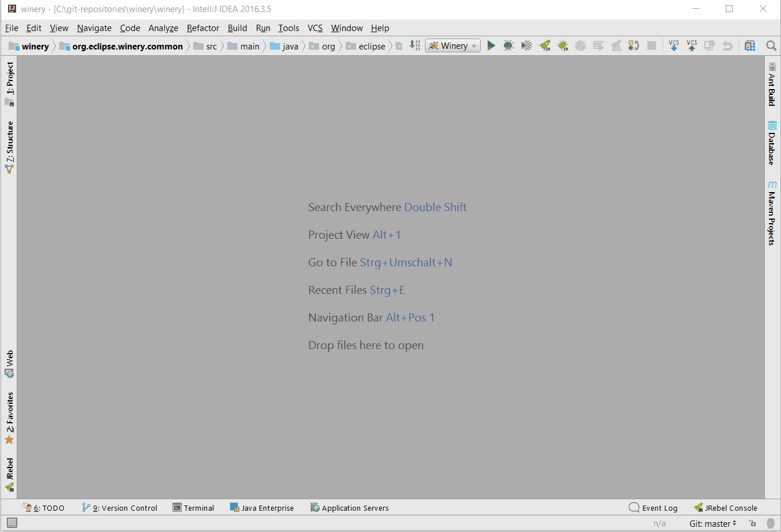The height and width of the screenshot is (532, 781).
Task: Open Search Everywhere magnifier icon
Action: click(x=771, y=45)
